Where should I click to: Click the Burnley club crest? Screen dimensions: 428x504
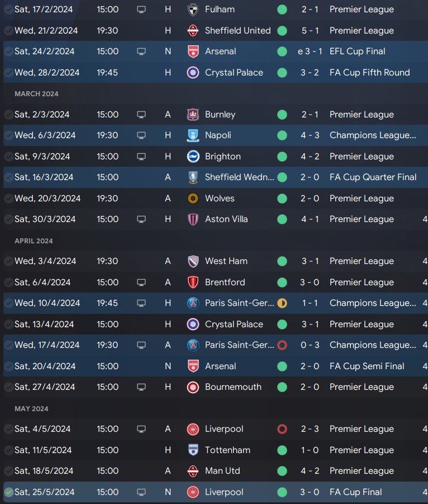point(193,115)
